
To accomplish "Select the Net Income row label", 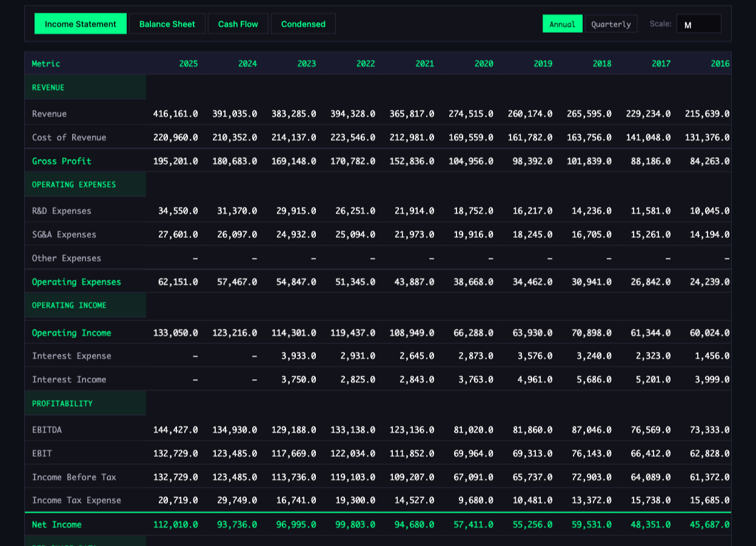I will click(x=57, y=524).
